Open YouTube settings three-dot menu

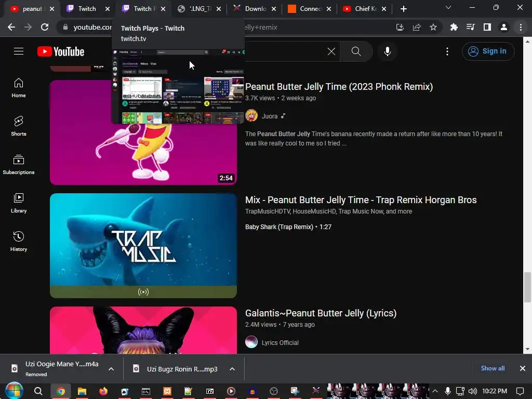(447, 51)
